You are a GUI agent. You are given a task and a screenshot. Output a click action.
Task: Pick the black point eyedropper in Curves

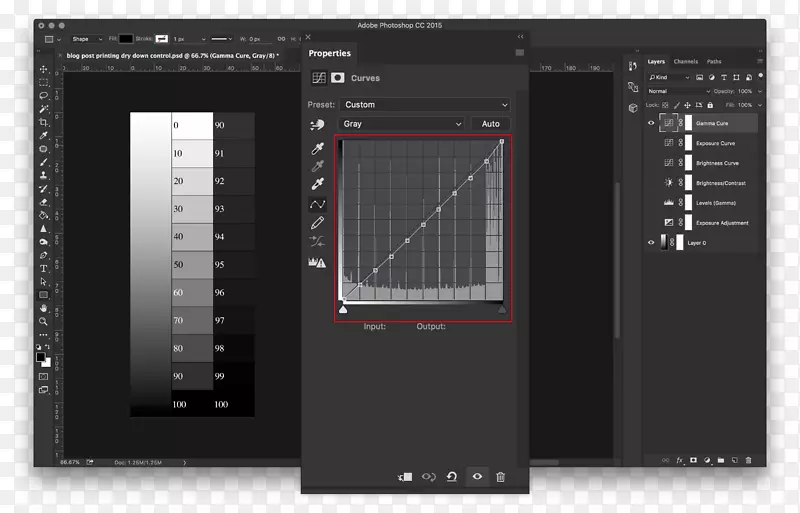click(317, 149)
